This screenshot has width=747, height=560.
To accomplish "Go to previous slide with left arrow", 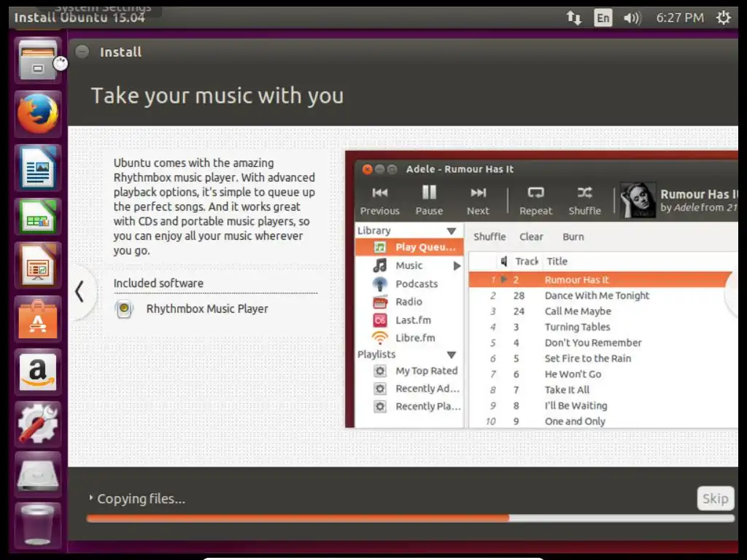I will (80, 292).
